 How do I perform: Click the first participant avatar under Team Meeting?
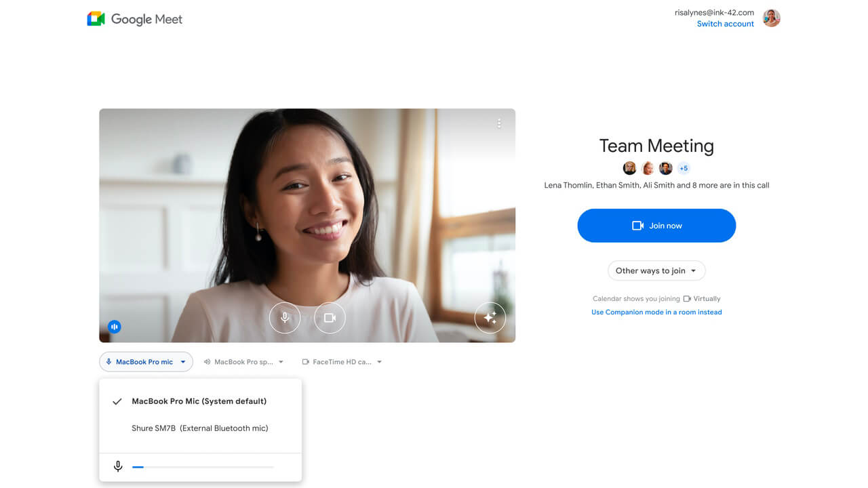point(629,168)
